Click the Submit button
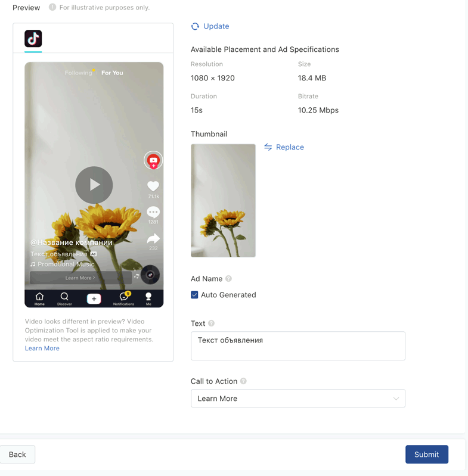This screenshot has height=476, width=468. (426, 455)
